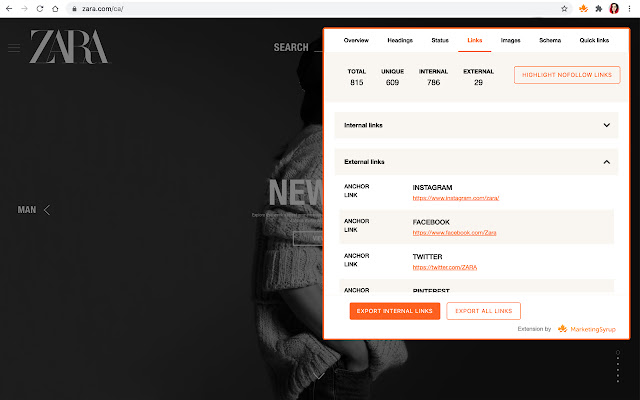Click the INSTAGRAM anchor text

(x=432, y=187)
